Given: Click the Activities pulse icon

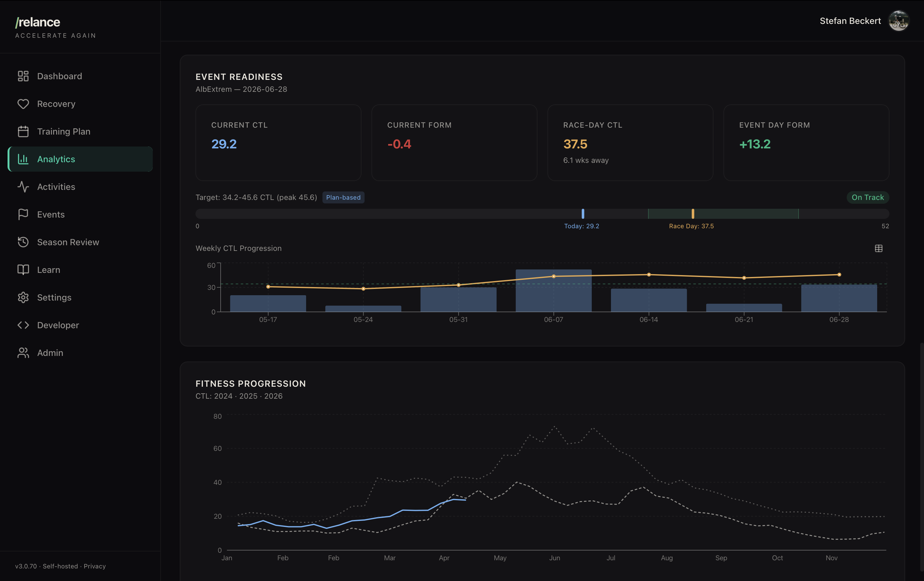Looking at the screenshot, I should (x=23, y=186).
